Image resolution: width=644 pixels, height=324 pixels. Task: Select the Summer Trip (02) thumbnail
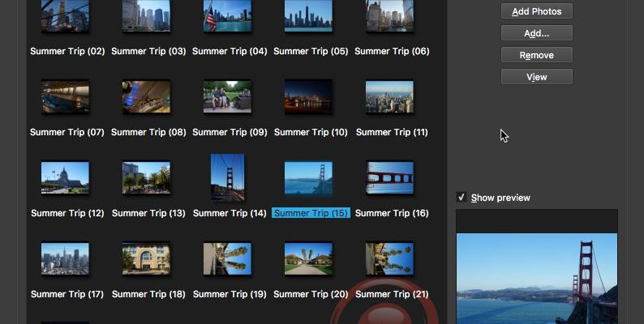click(66, 15)
